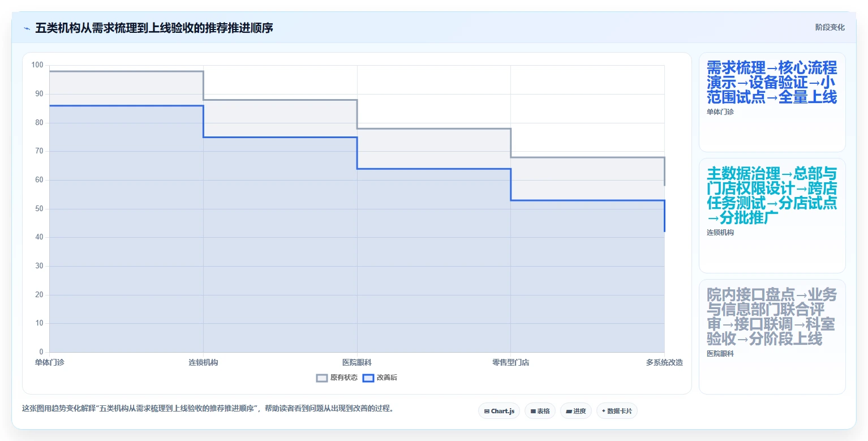Click the y-axis value 50
Screen dimensions: 868x441
(x=39, y=209)
